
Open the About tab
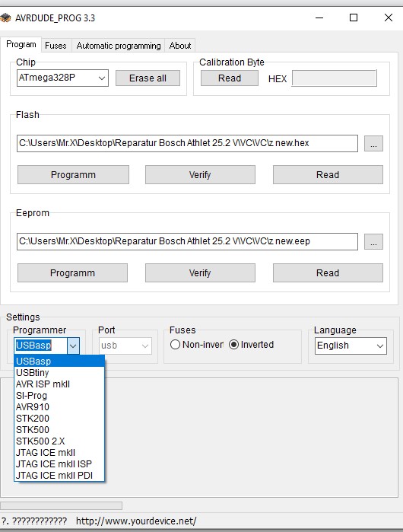tap(180, 46)
